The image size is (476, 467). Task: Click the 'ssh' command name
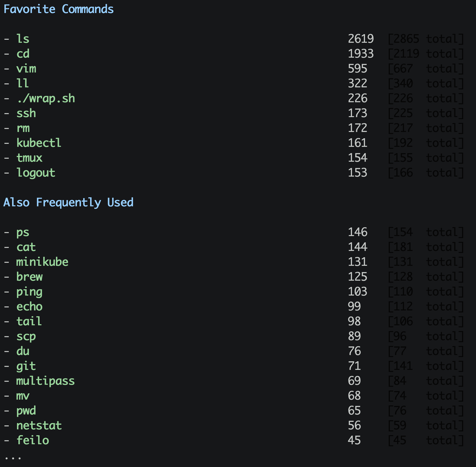point(26,113)
